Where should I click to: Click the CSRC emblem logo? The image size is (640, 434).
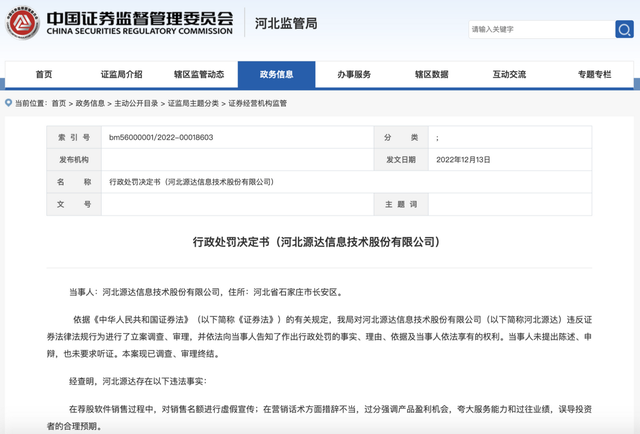[x=22, y=25]
